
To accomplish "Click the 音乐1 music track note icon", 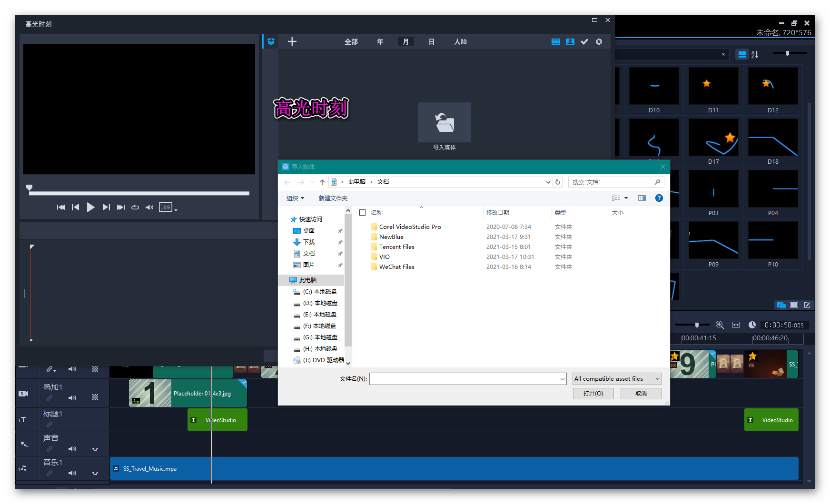I will 23,468.
